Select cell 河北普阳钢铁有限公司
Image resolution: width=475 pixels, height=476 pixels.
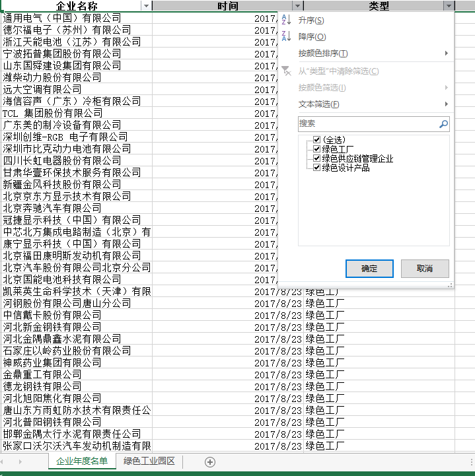tap(77, 422)
